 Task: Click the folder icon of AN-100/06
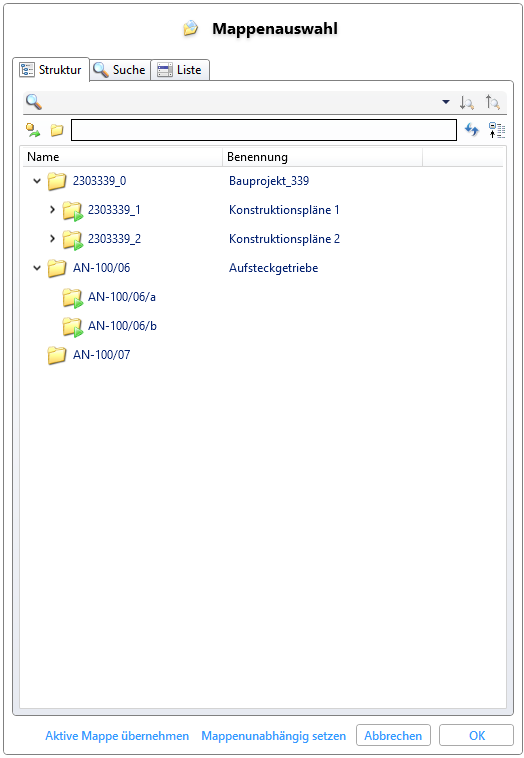[57, 268]
